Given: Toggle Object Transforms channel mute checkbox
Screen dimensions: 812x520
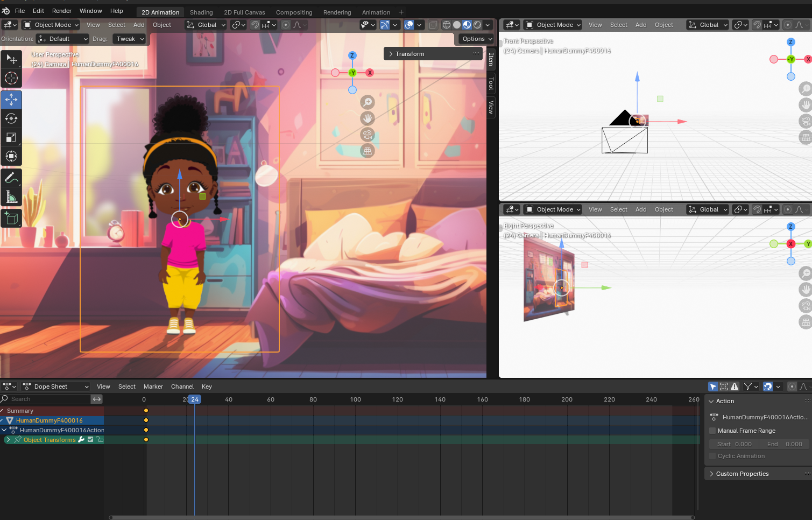Looking at the screenshot, I should click(90, 440).
